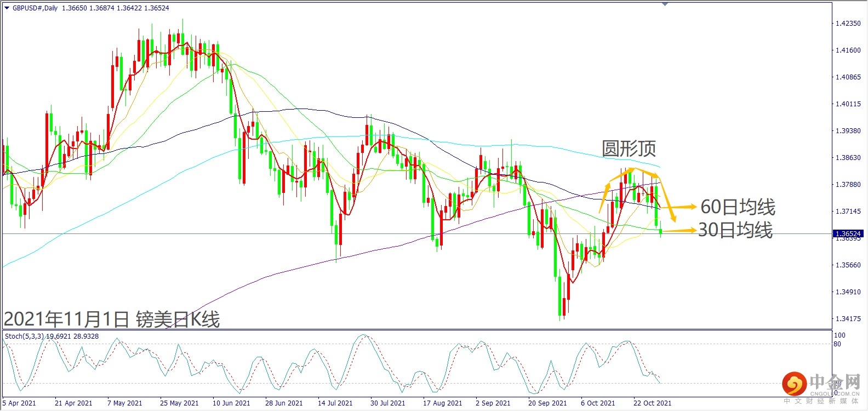Click the 6 Oct 2021 date label
This screenshot has width=868, height=411.
click(x=598, y=403)
